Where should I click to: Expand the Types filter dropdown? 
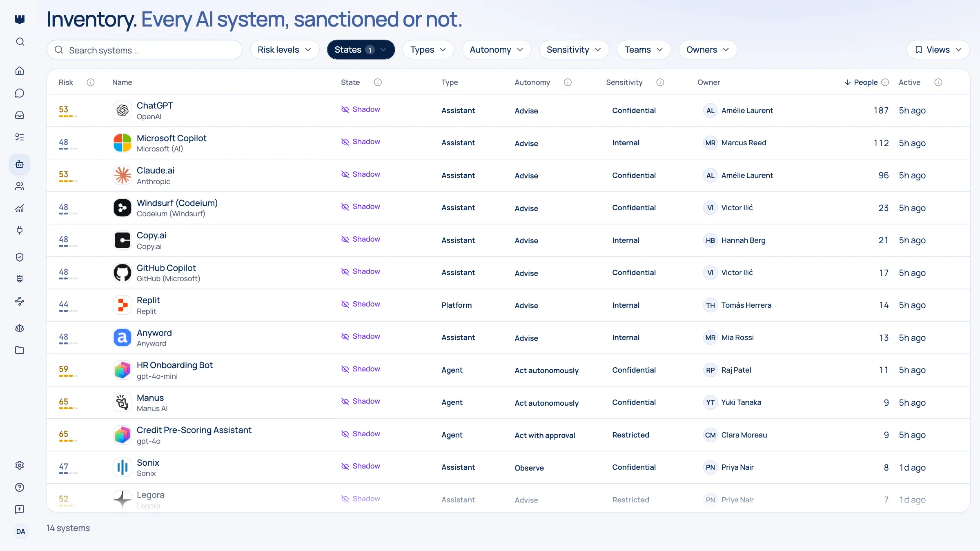428,50
